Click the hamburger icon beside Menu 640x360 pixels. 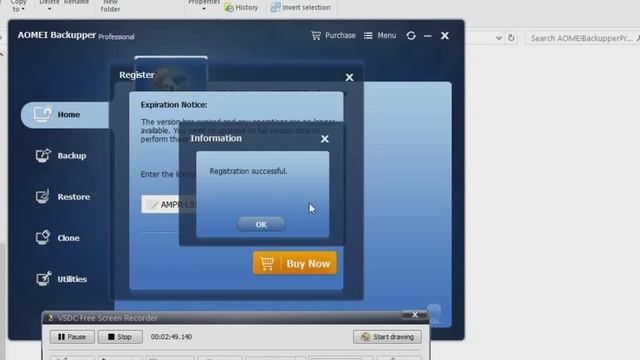368,36
